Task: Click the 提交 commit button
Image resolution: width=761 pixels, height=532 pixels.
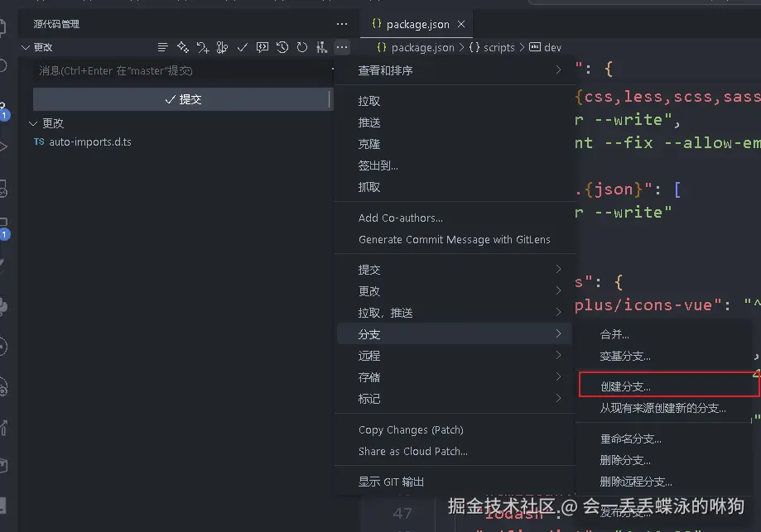Action: [x=181, y=99]
